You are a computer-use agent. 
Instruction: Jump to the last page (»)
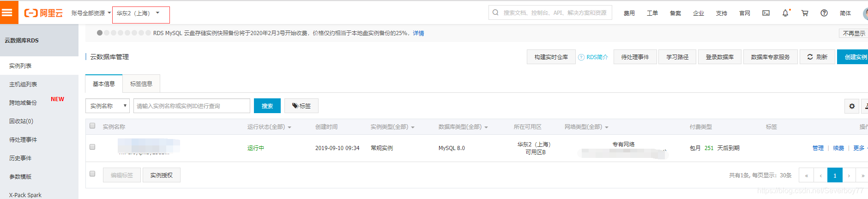click(x=862, y=175)
